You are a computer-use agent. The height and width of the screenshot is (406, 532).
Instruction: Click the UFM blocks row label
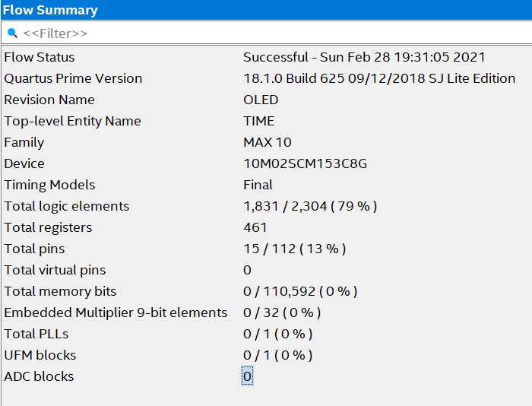(40, 355)
